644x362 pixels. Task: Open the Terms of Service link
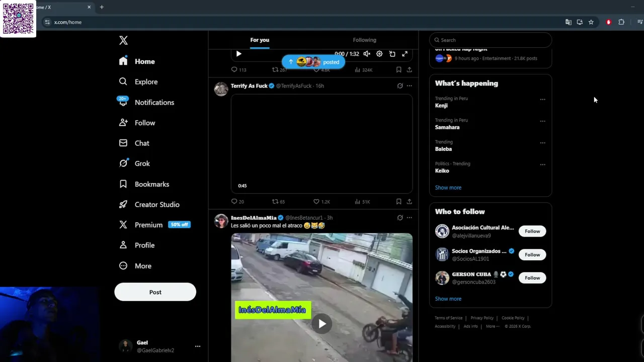pos(448,318)
